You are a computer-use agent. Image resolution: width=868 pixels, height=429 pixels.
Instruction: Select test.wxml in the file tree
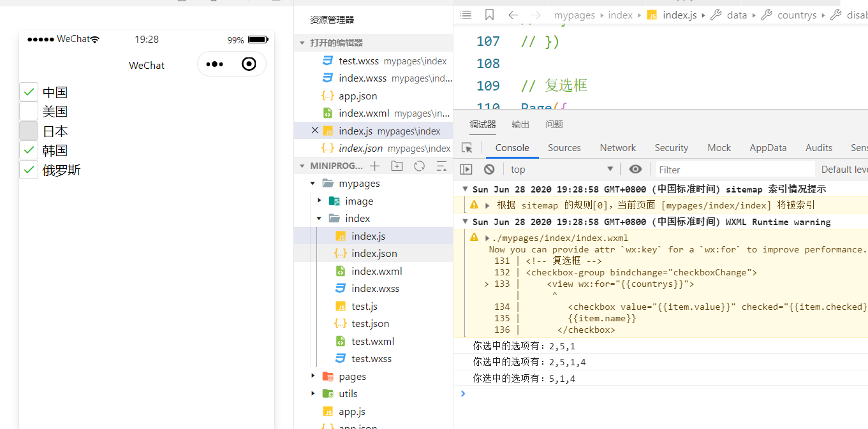click(x=373, y=341)
